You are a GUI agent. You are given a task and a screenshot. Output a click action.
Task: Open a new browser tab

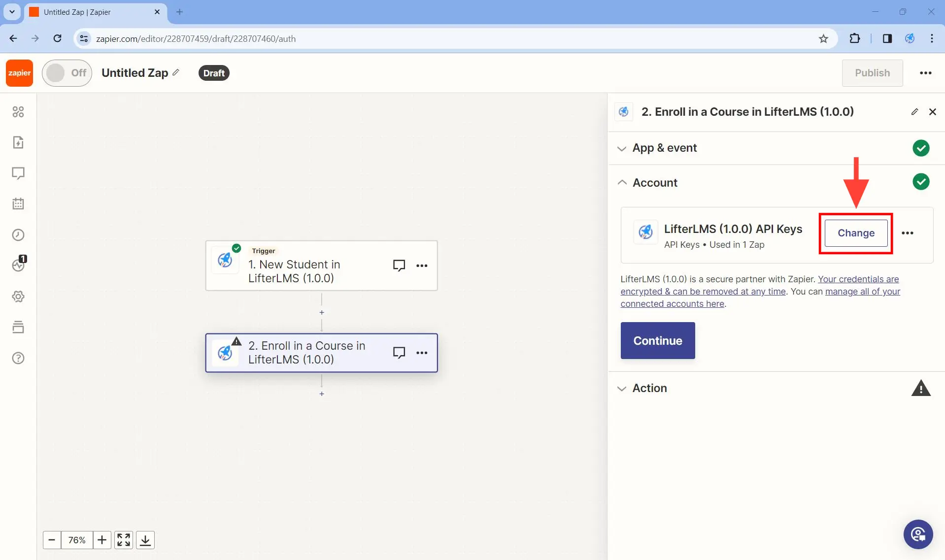tap(179, 12)
